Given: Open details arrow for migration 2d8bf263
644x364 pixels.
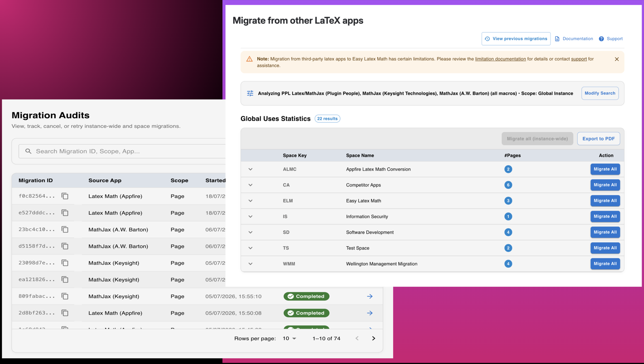Looking at the screenshot, I should [370, 313].
